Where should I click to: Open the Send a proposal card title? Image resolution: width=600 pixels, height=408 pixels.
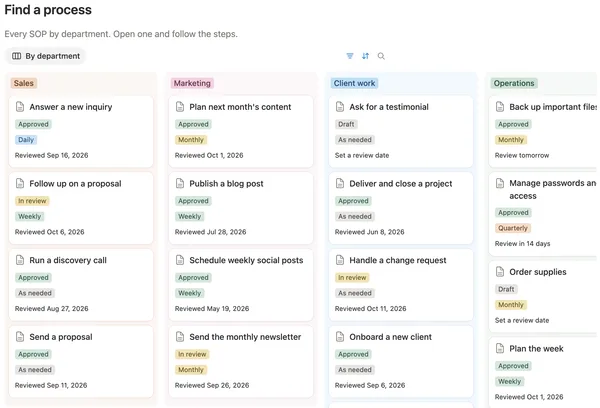coord(61,337)
